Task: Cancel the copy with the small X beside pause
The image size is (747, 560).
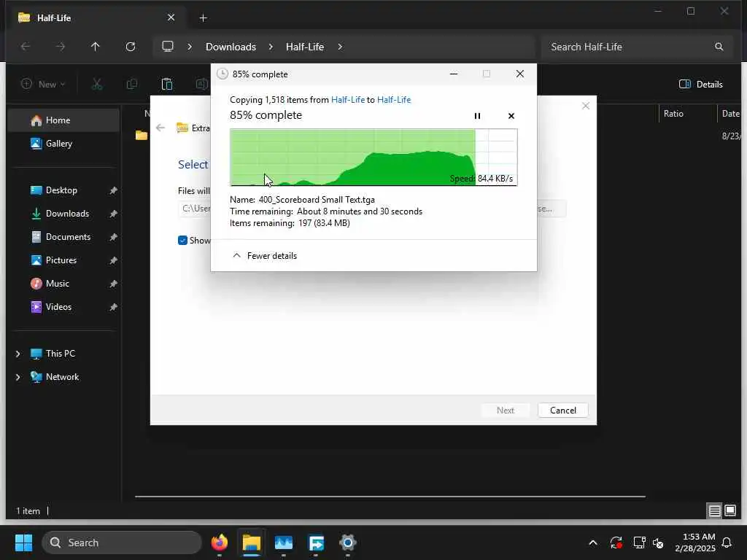Action: pos(511,116)
